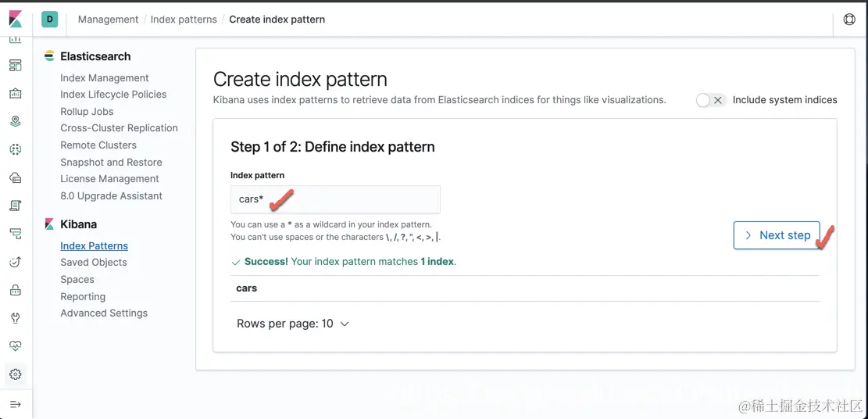This screenshot has width=868, height=419.
Task: Open Dashboard from the side navigation
Action: tap(16, 66)
